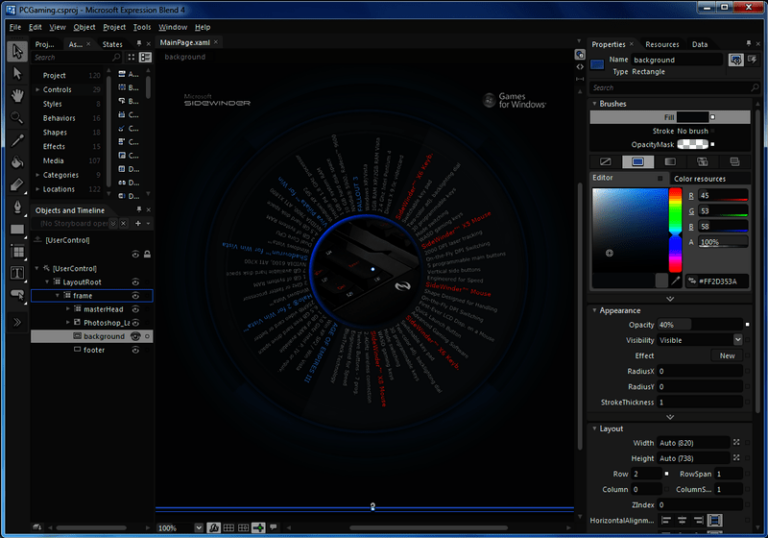The width and height of the screenshot is (768, 538).
Task: Choose Tile brush tab
Action: tap(702, 162)
